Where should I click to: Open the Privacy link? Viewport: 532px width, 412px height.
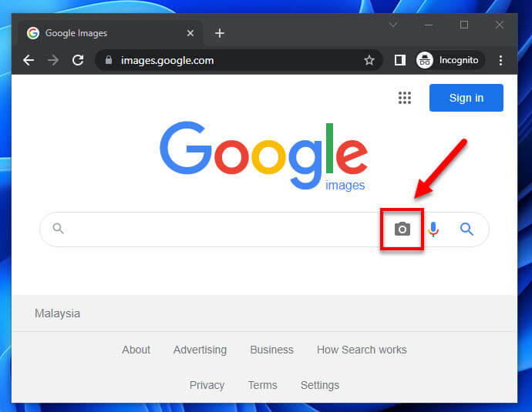click(207, 385)
